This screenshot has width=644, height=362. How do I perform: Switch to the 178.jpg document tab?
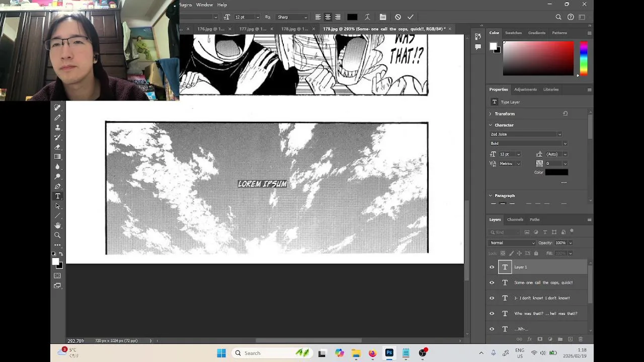click(x=294, y=29)
